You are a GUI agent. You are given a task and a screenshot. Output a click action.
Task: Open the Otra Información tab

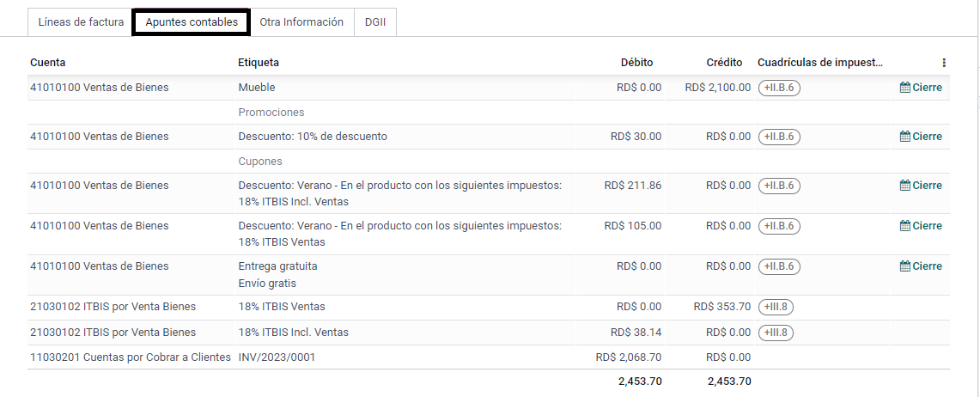pyautogui.click(x=301, y=22)
